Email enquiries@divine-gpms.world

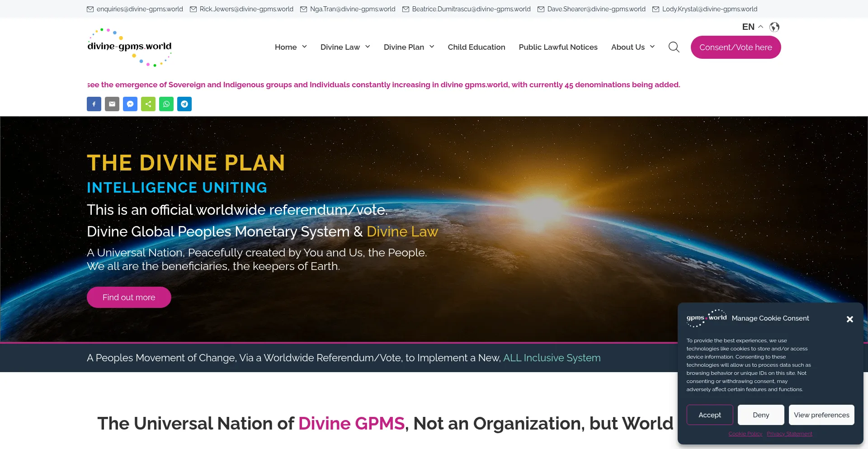(140, 9)
